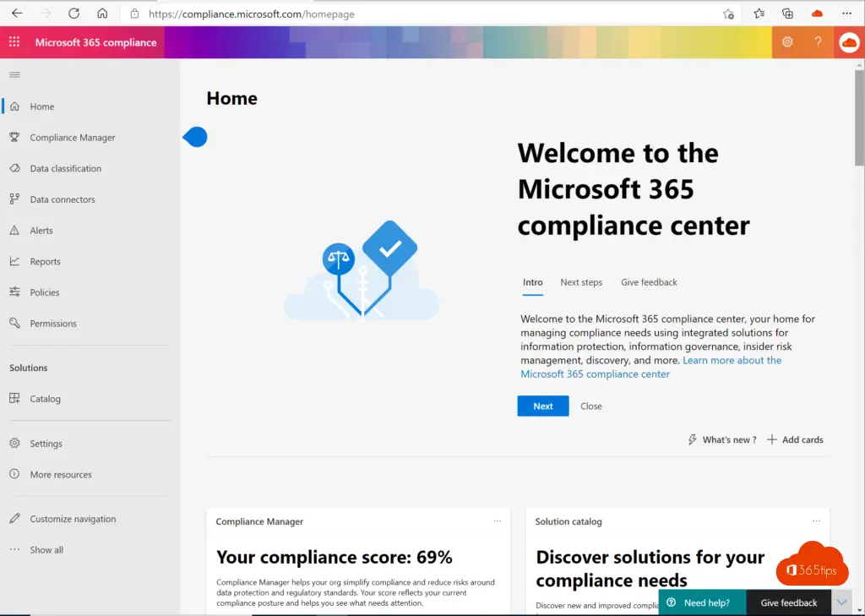Viewport: 865px width, 616px height.
Task: Open Permissions in the sidebar
Action: [53, 324]
